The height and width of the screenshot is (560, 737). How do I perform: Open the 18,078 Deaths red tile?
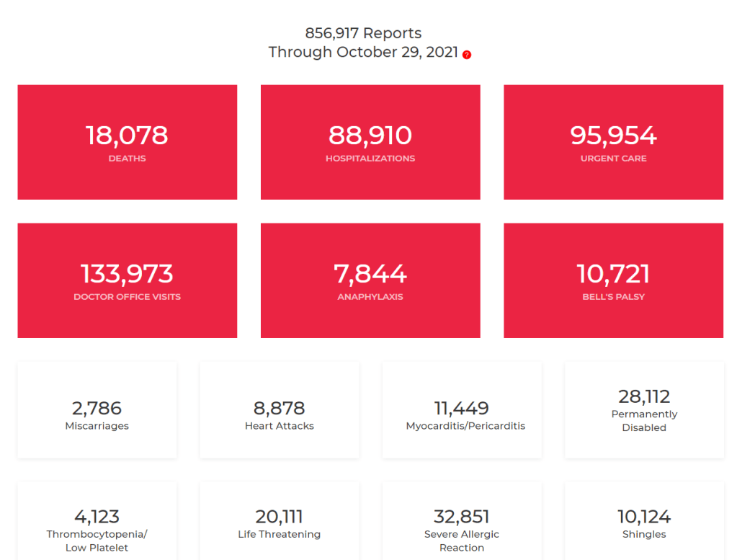[127, 142]
